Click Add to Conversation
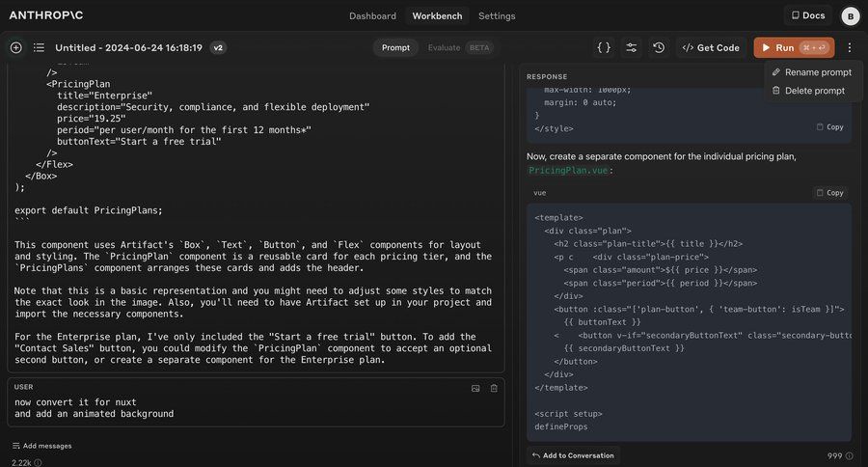Viewport: 868px width, 467px height. coord(573,455)
